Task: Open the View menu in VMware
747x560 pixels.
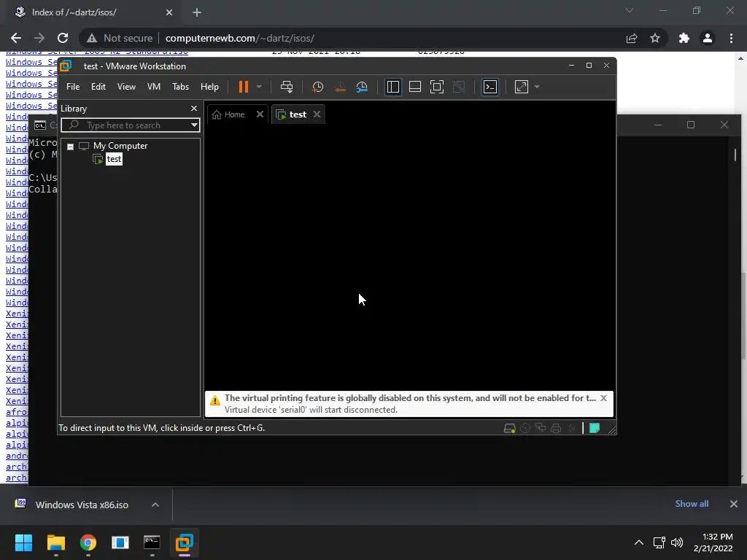Action: [126, 87]
